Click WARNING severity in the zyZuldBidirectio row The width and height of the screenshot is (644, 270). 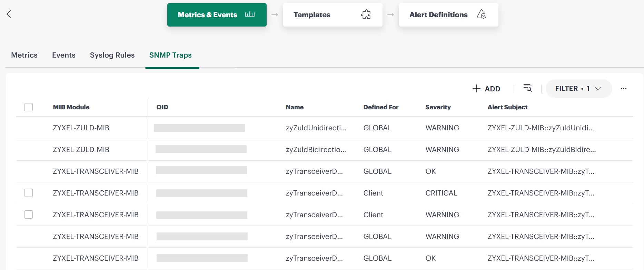point(442,150)
